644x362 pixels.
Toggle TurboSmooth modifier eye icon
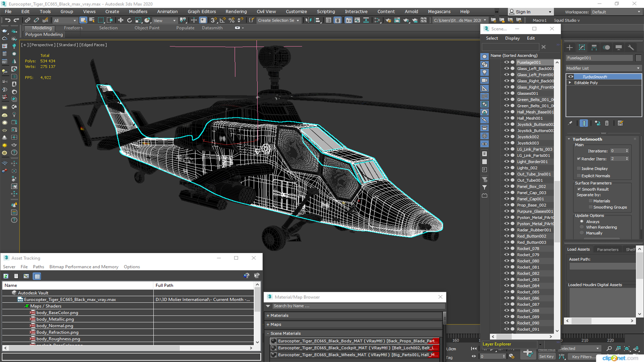[571, 77]
